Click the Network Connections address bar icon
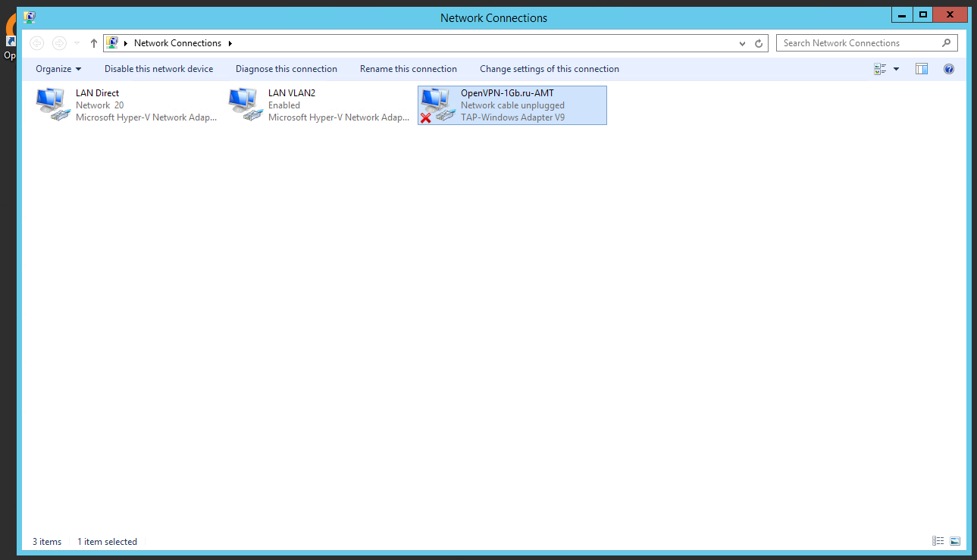The image size is (977, 560). tap(112, 43)
